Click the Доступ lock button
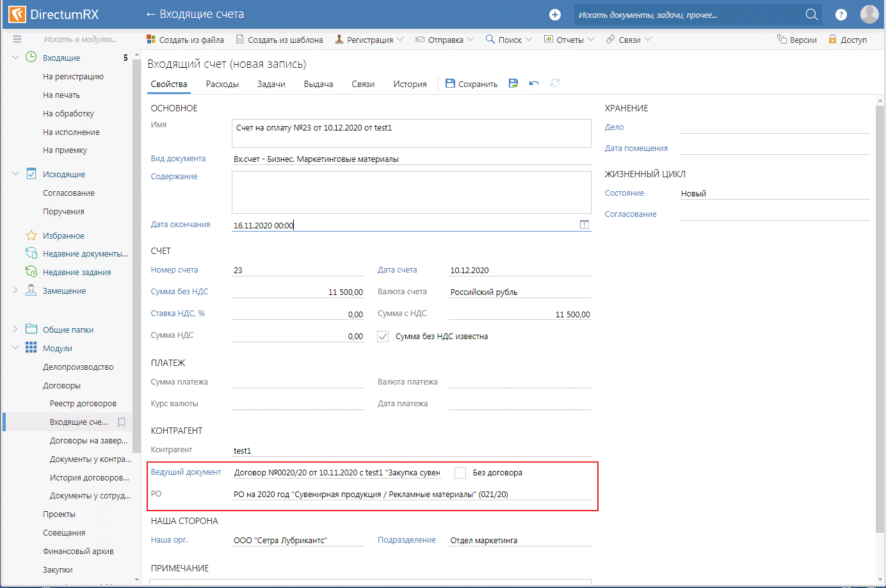The image size is (886, 588). 848,40
